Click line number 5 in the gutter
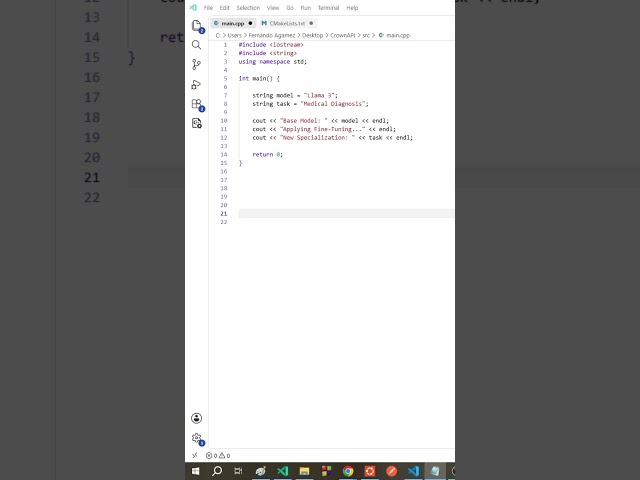Viewport: 640px width, 480px height. coord(225,78)
